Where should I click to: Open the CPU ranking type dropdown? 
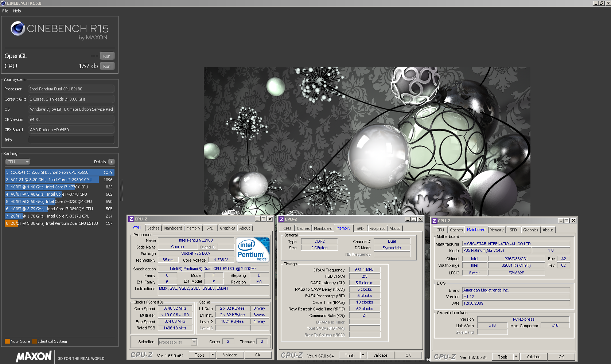point(17,162)
